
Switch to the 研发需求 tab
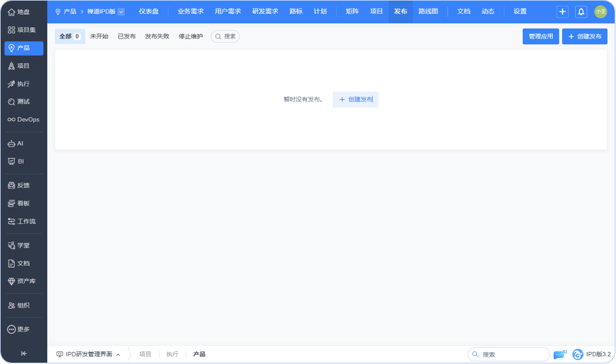tap(265, 11)
